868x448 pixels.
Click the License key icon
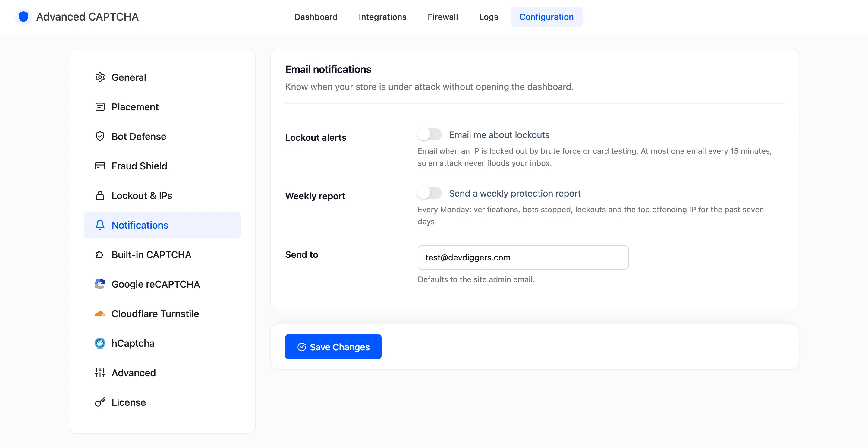(100, 402)
